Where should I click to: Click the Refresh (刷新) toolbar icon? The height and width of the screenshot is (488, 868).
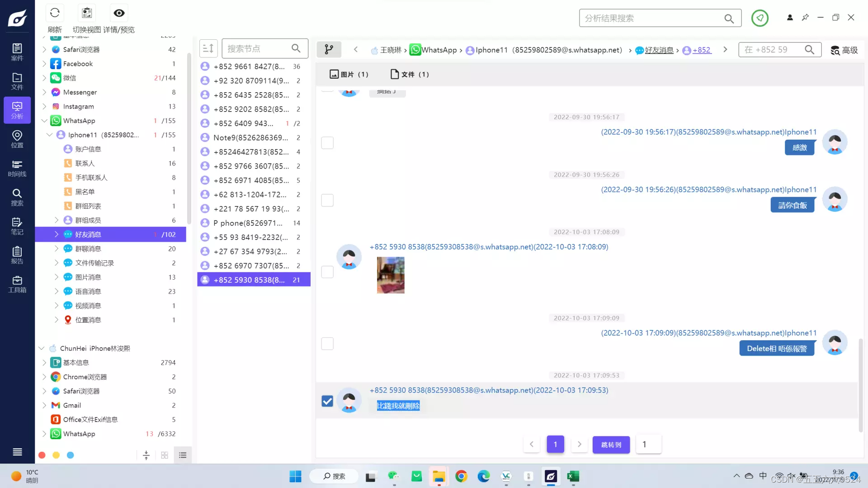pos(55,13)
